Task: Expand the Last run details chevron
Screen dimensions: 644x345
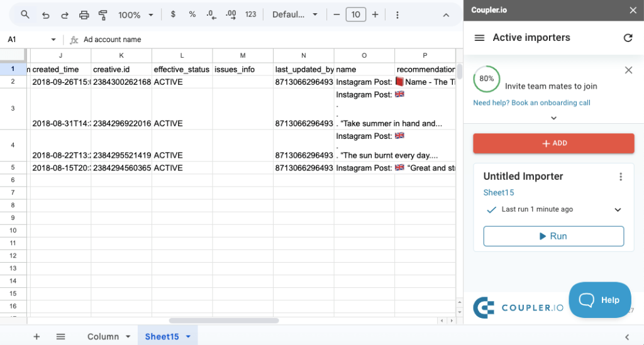Action: point(618,210)
